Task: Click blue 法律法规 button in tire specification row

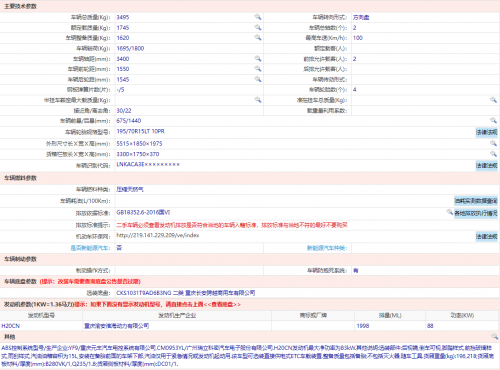Action: [x=487, y=132]
